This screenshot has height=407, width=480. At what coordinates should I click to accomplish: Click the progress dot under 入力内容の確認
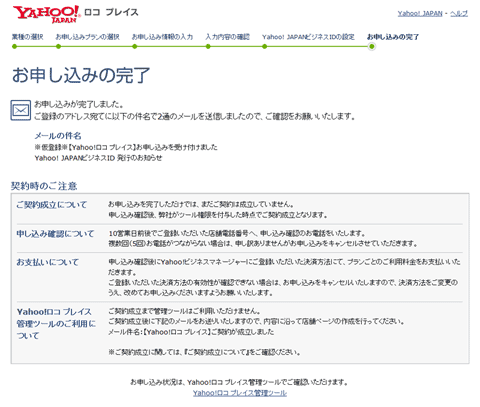tap(208, 47)
